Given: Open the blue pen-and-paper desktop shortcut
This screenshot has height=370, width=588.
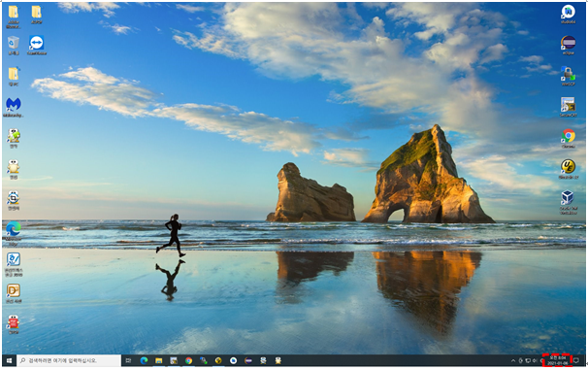Looking at the screenshot, I should 14,264.
